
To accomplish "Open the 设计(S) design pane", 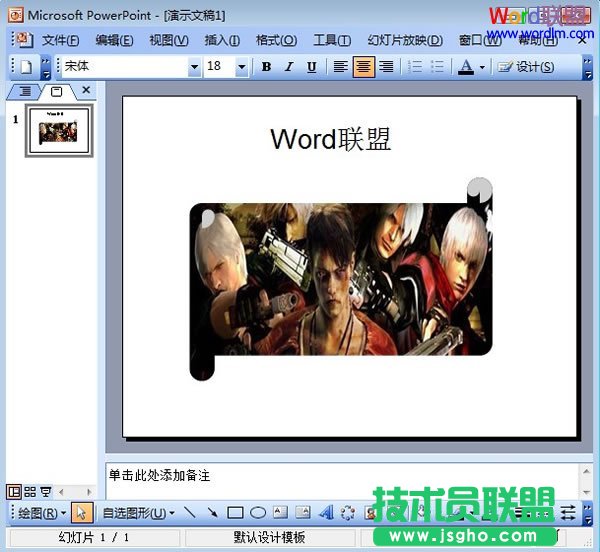I will tap(525, 67).
